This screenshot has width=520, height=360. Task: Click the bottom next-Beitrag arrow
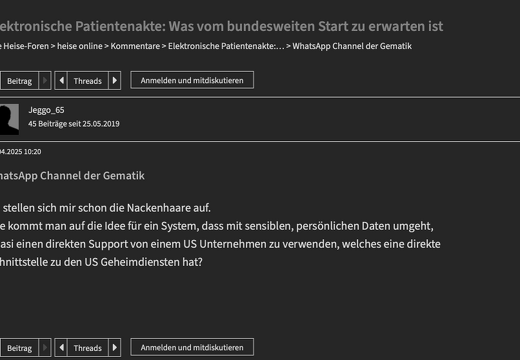click(45, 348)
